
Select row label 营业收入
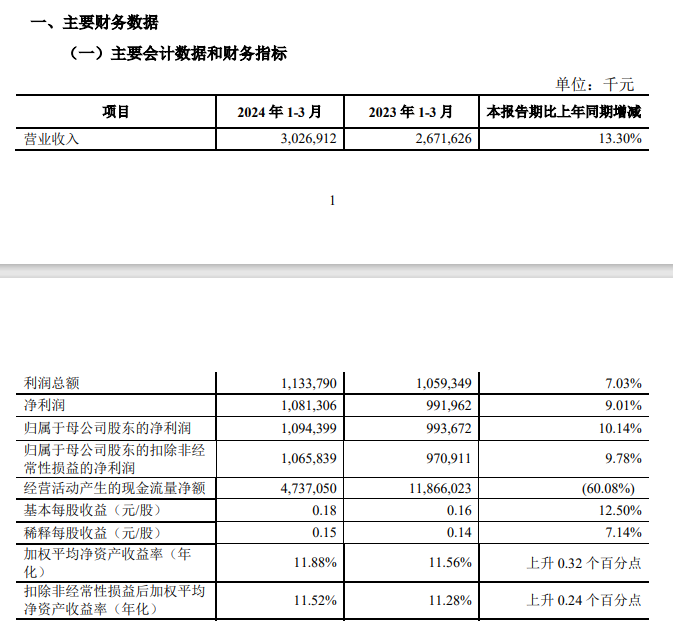point(52,139)
